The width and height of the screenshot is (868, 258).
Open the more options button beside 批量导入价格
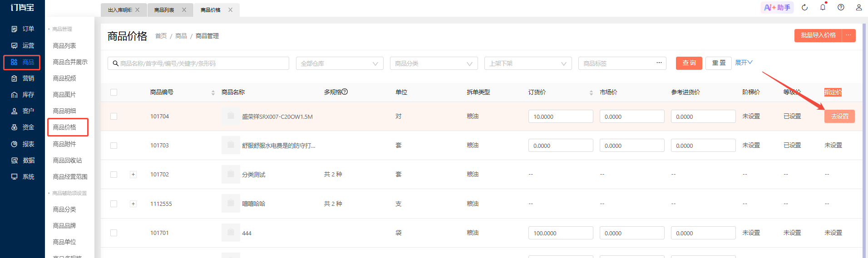click(x=848, y=35)
